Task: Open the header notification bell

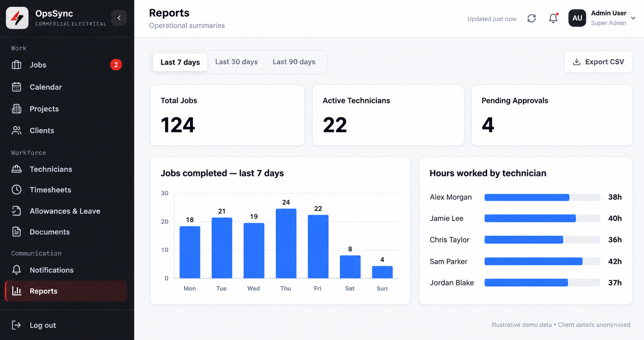Action: click(x=553, y=18)
